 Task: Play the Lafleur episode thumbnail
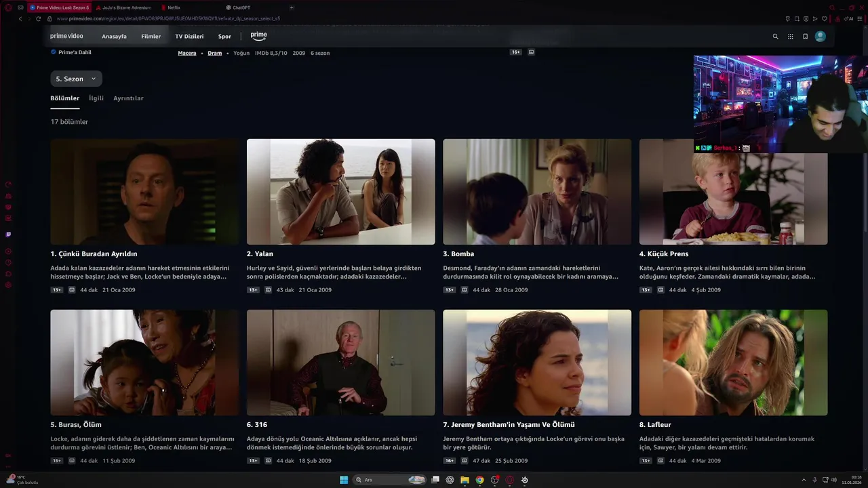point(734,363)
